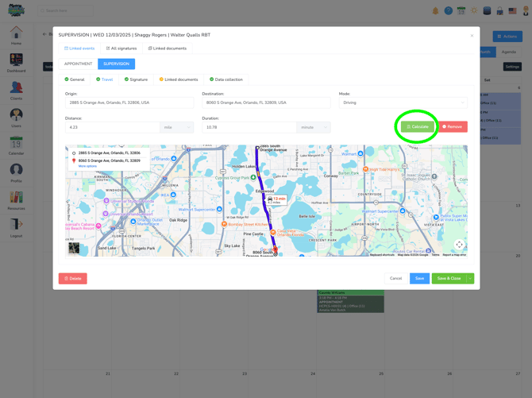Click the app logo at top left

click(16, 10)
